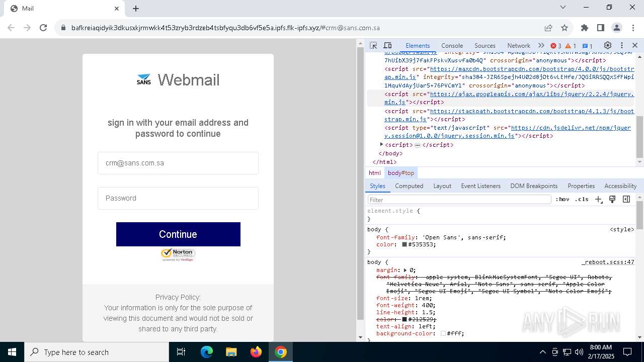Toggle the device toolbar icon

[x=387, y=45]
